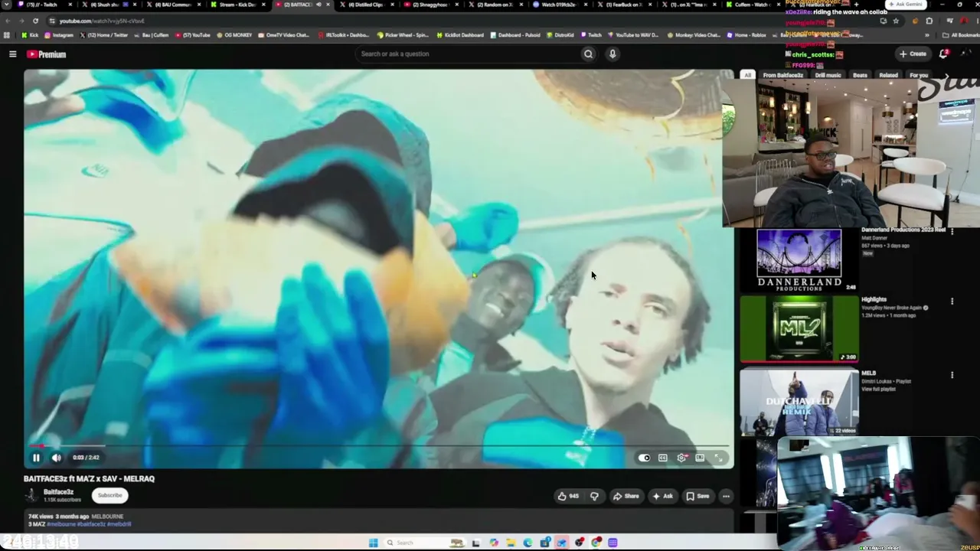Open the Home - Roblox bookmark
Screen dimensions: 980x551
(746, 35)
